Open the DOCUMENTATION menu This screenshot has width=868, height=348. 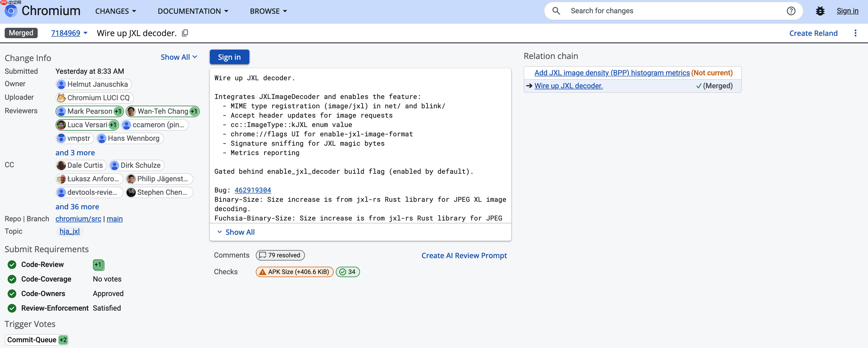193,11
